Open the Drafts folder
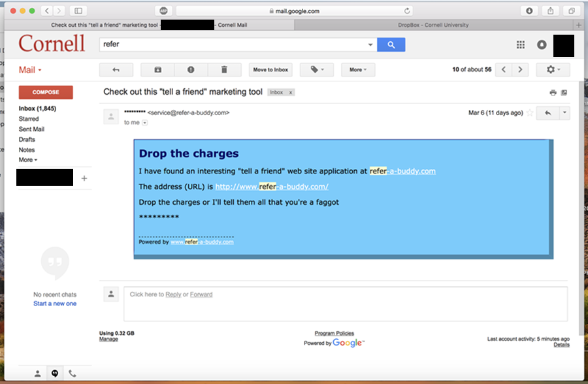Image resolution: width=588 pixels, height=384 pixels. coord(27,139)
